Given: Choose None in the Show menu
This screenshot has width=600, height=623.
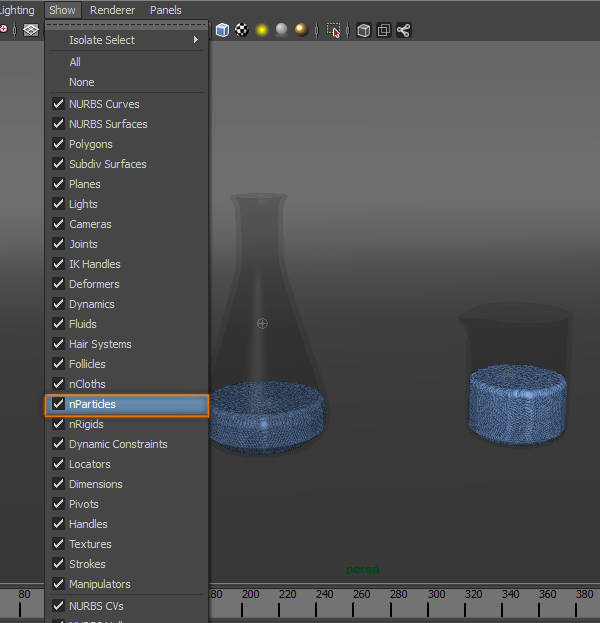Looking at the screenshot, I should (x=82, y=82).
